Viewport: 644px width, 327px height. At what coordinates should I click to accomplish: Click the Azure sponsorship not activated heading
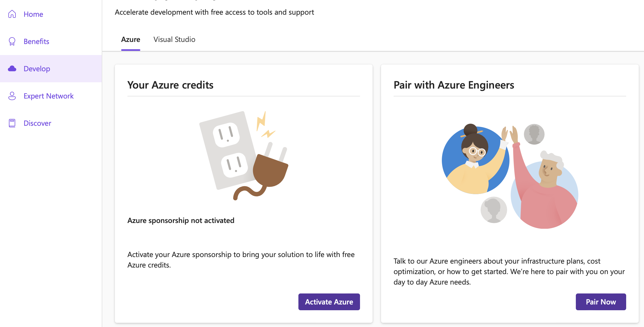pos(181,220)
